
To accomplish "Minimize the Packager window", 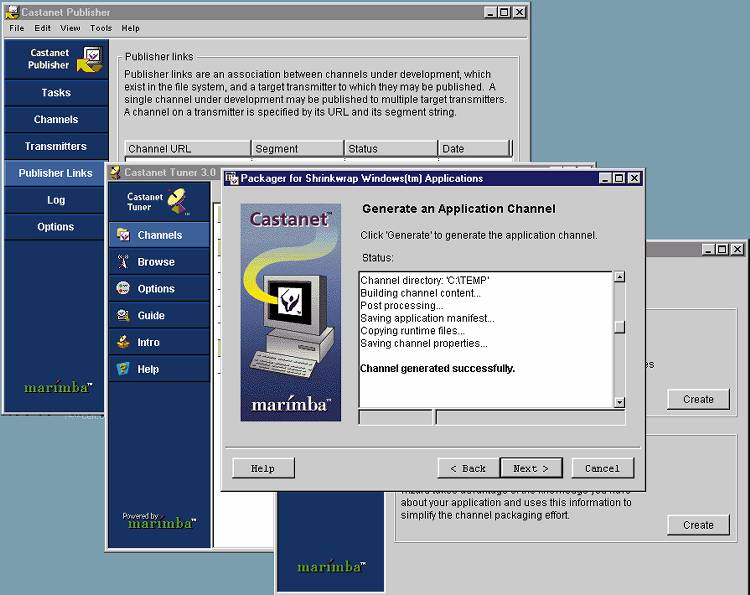I will tap(605, 178).
